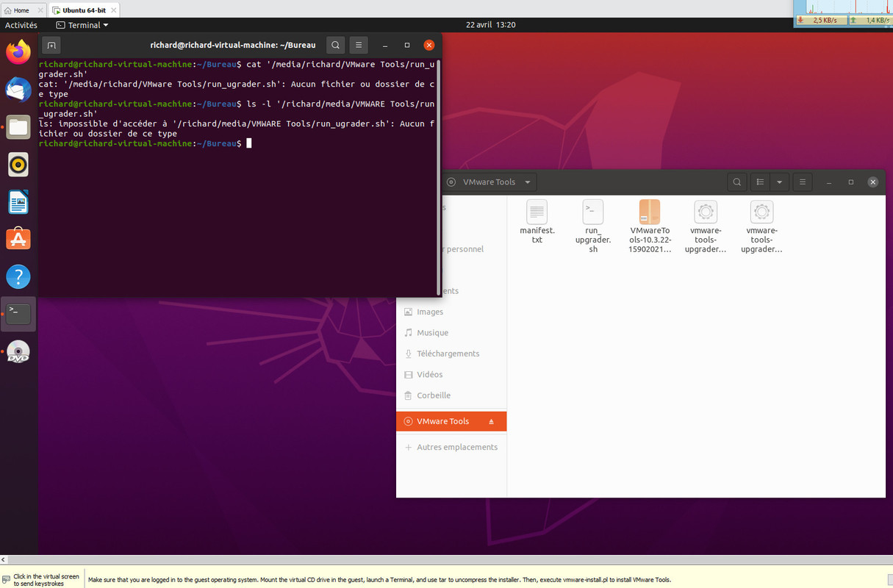Open Rhythmbox music player in the dock

pos(18,165)
